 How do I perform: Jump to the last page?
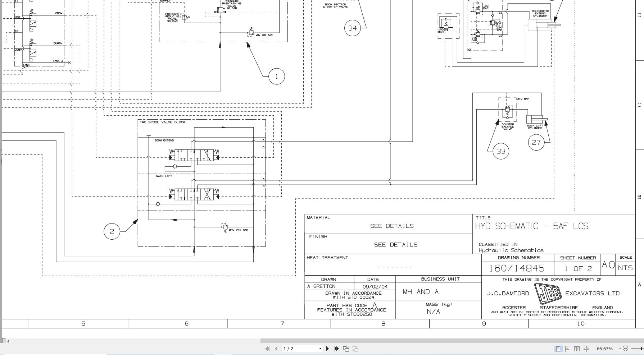(336, 349)
